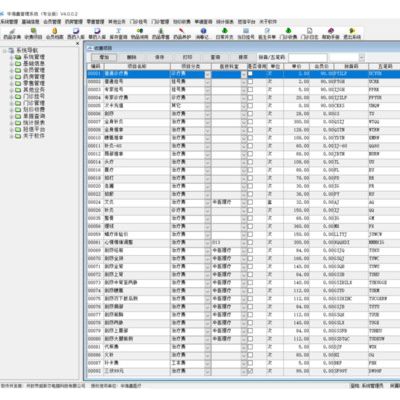
Task: Click the 保存 button
Action: coord(160,57)
